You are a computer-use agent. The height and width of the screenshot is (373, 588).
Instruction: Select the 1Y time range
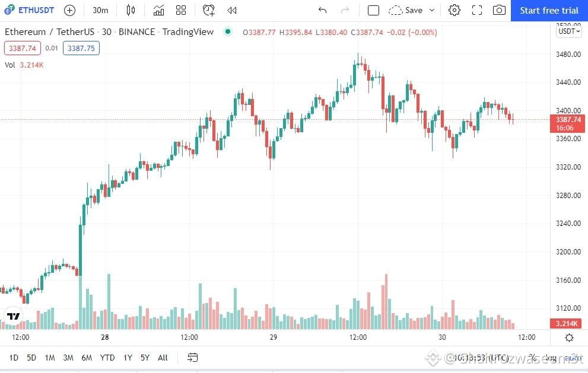pyautogui.click(x=128, y=358)
